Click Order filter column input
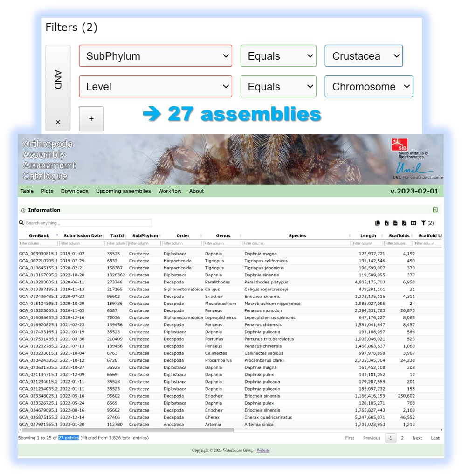This screenshot has width=462, height=476. pyautogui.click(x=182, y=243)
